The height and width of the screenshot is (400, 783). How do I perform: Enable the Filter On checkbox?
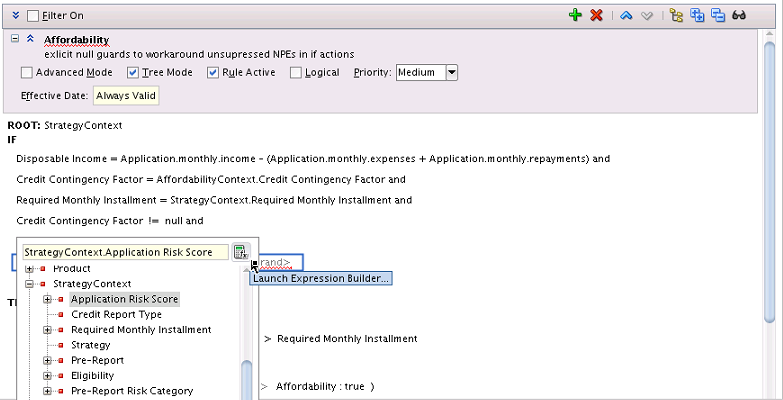click(x=32, y=16)
